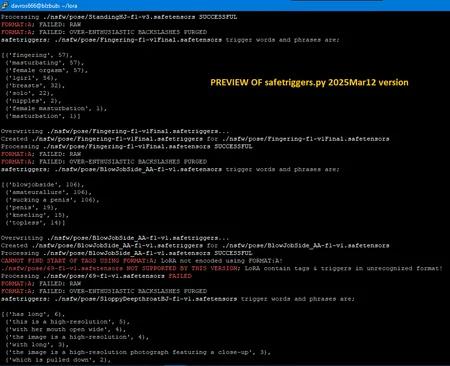Select the ('amateurallure', 106) tag entry
Viewport: 450px width, 366px height.
click(48, 192)
